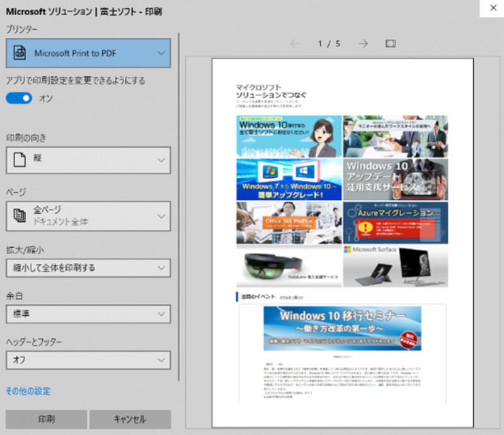Click the fit-to-page preview icon
This screenshot has height=435, width=504.
tap(391, 43)
